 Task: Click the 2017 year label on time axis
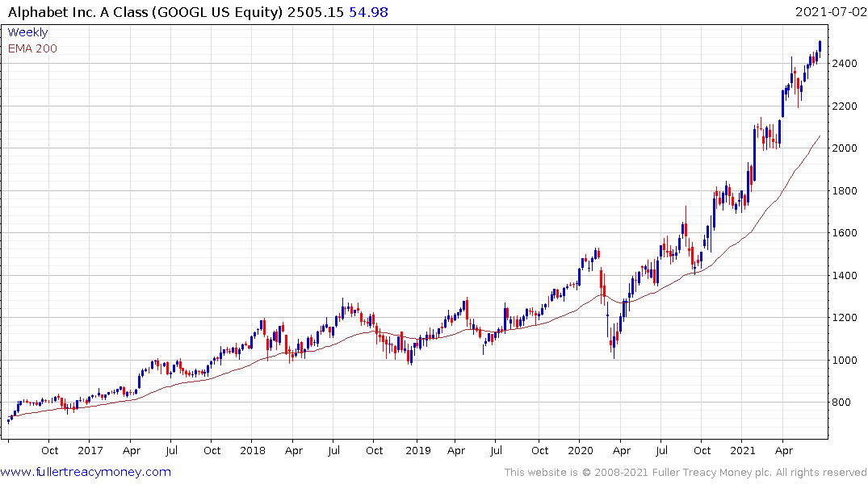tap(90, 450)
